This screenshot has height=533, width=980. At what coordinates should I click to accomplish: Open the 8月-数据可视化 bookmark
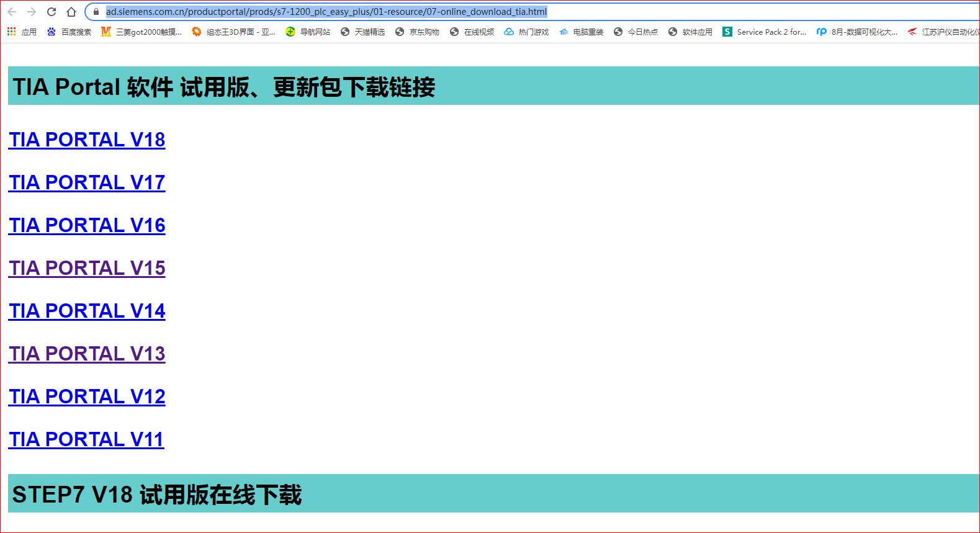point(857,32)
